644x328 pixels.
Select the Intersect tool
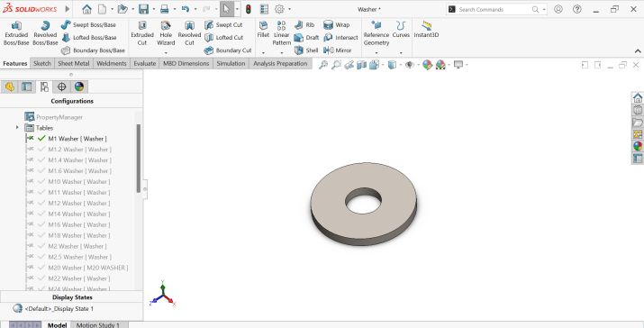click(x=340, y=38)
